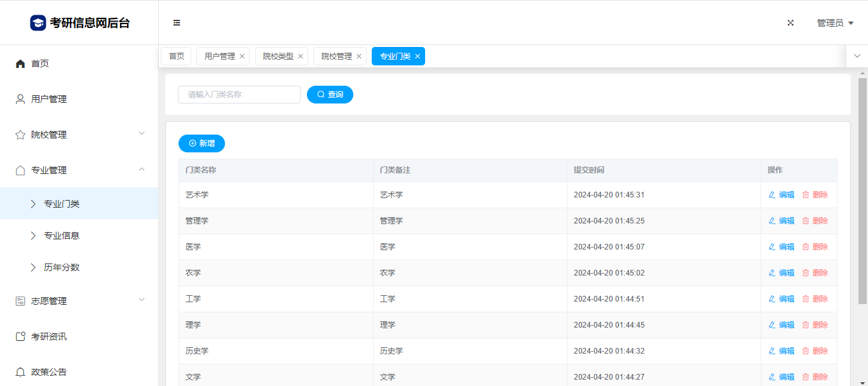Collapse the 专业管理 sidebar submenu

[142, 170]
